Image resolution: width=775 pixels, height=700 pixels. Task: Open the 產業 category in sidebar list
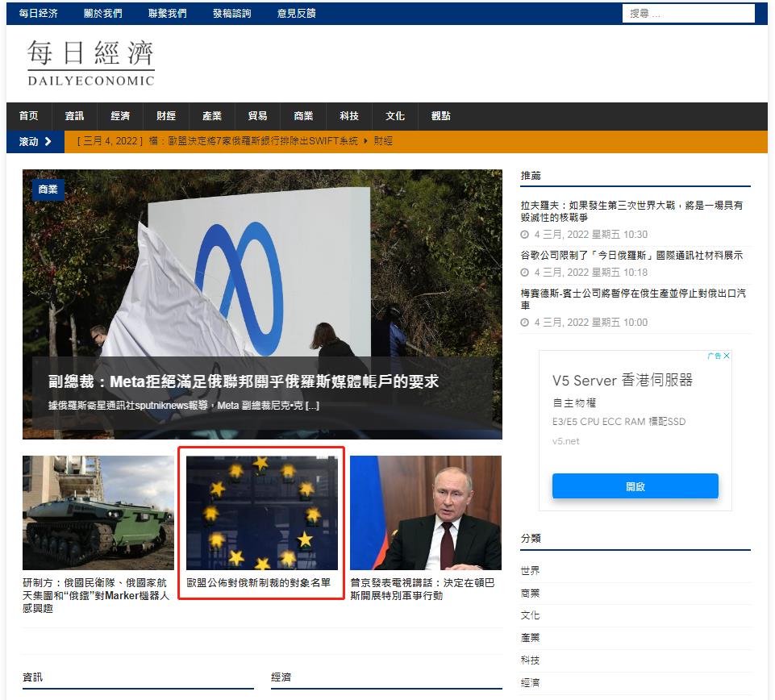[x=530, y=638]
